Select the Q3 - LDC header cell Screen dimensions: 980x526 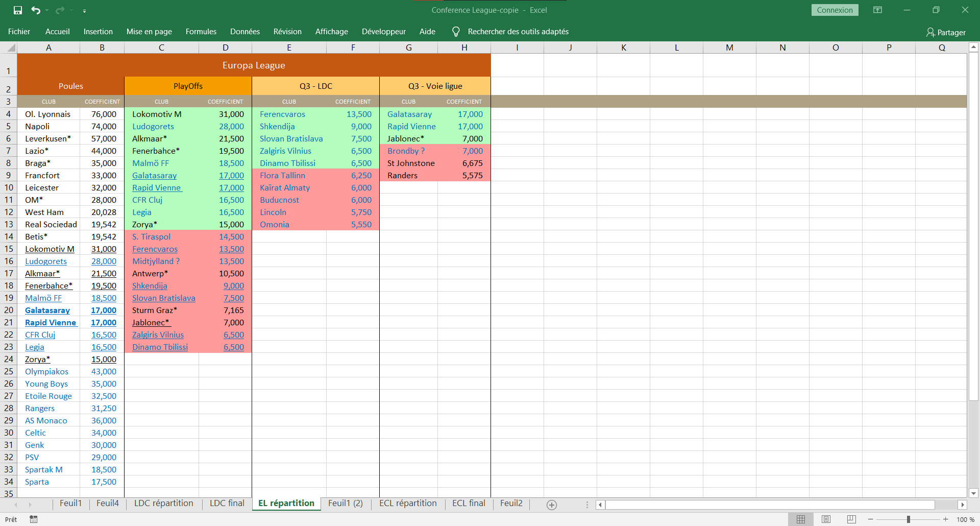315,86
